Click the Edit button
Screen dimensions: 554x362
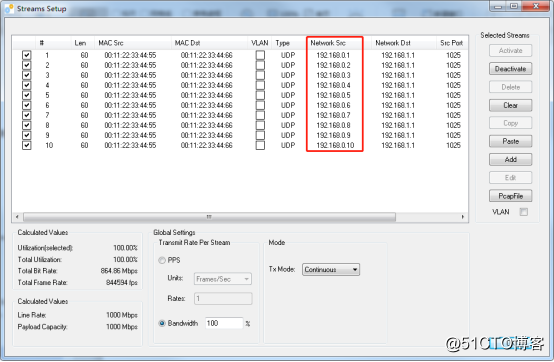[x=511, y=178]
